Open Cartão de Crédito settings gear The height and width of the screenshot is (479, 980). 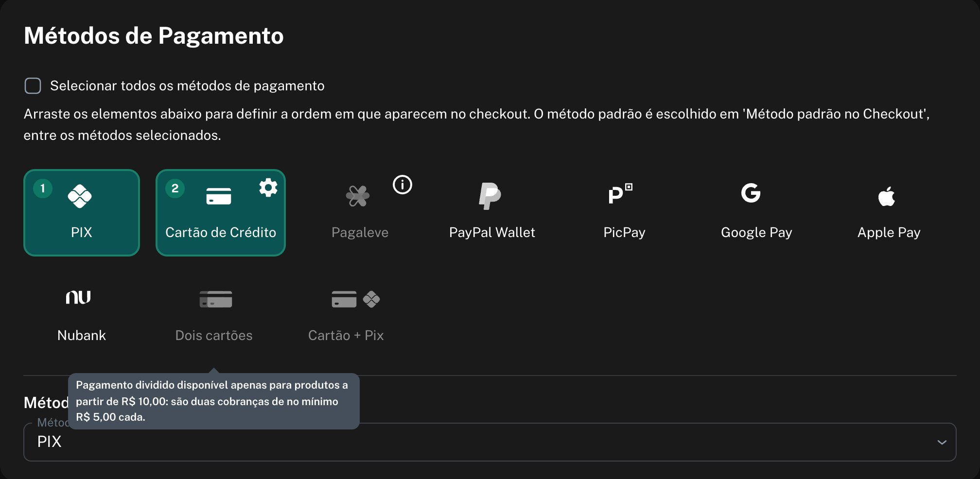(x=268, y=188)
